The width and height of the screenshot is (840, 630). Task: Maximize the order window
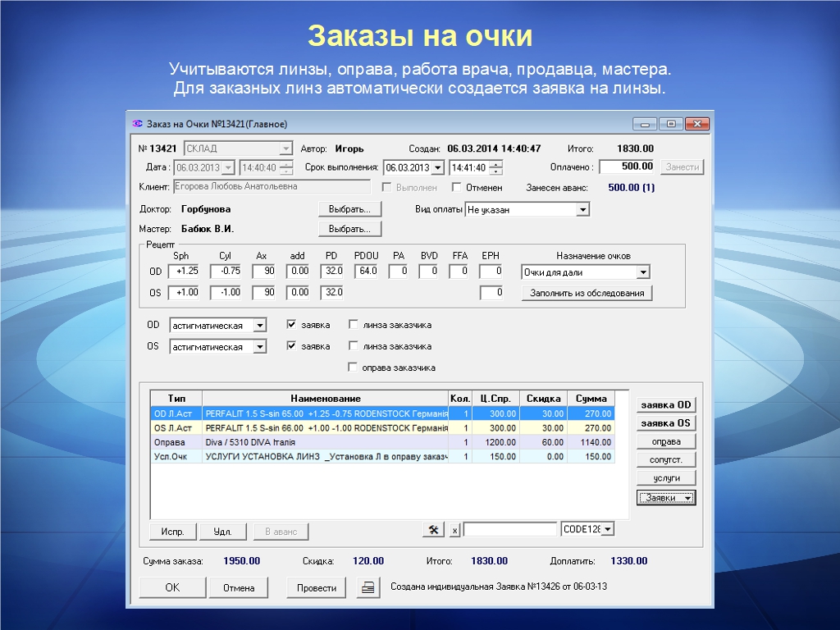671,124
